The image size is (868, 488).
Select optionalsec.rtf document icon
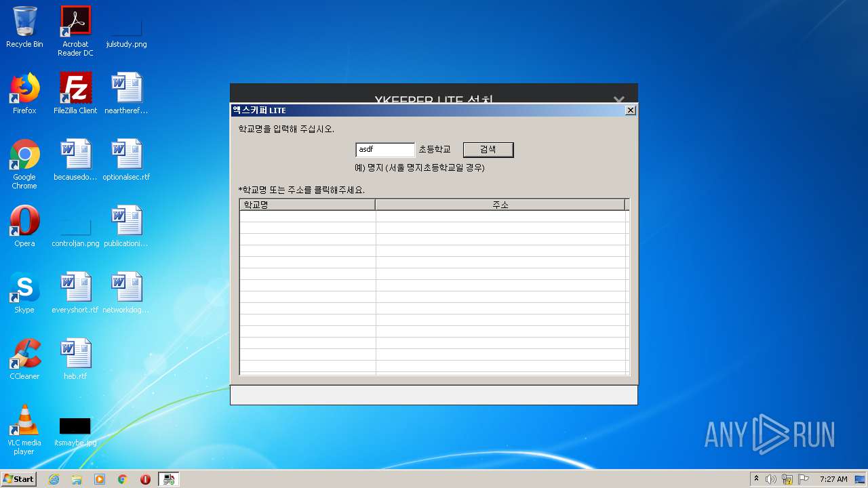point(126,160)
